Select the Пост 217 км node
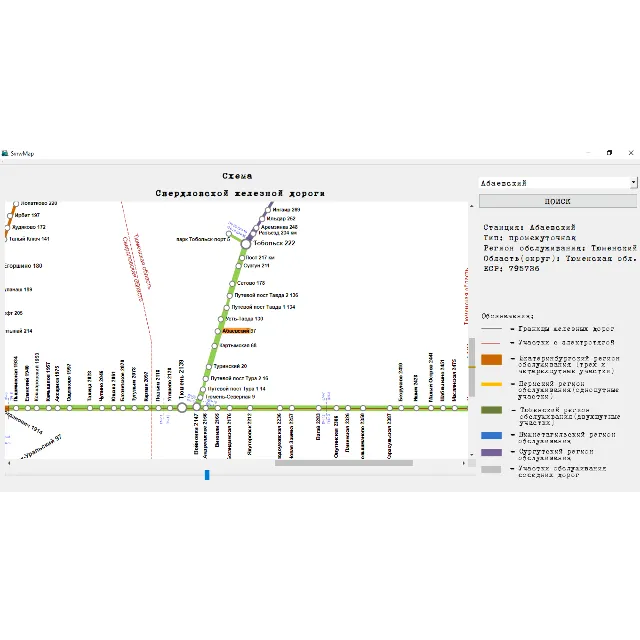Screen dimensions: 640x640 coord(242,258)
